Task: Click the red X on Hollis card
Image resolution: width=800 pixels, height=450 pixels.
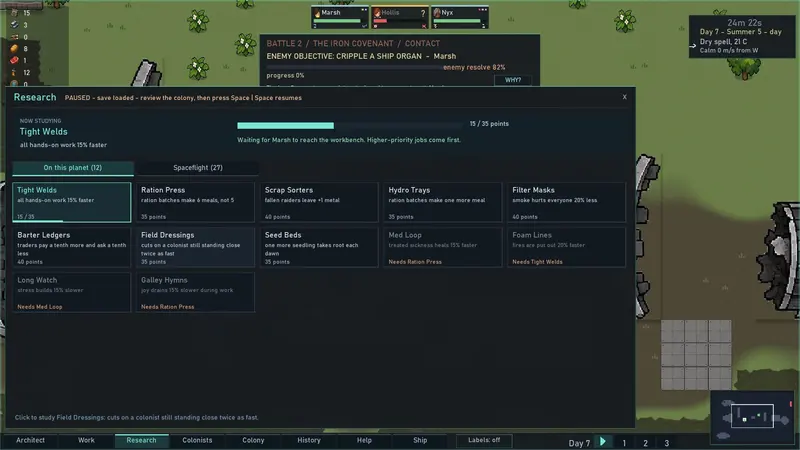Action: [424, 26]
